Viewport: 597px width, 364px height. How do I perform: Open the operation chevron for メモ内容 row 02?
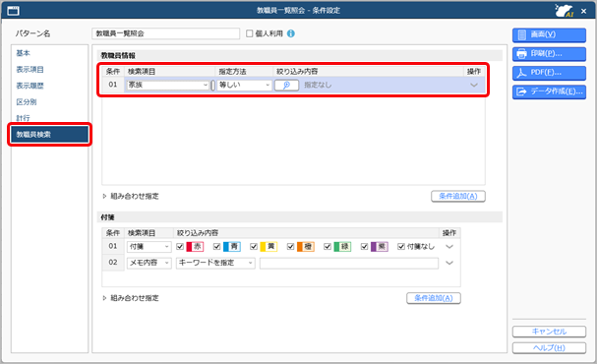[449, 263]
